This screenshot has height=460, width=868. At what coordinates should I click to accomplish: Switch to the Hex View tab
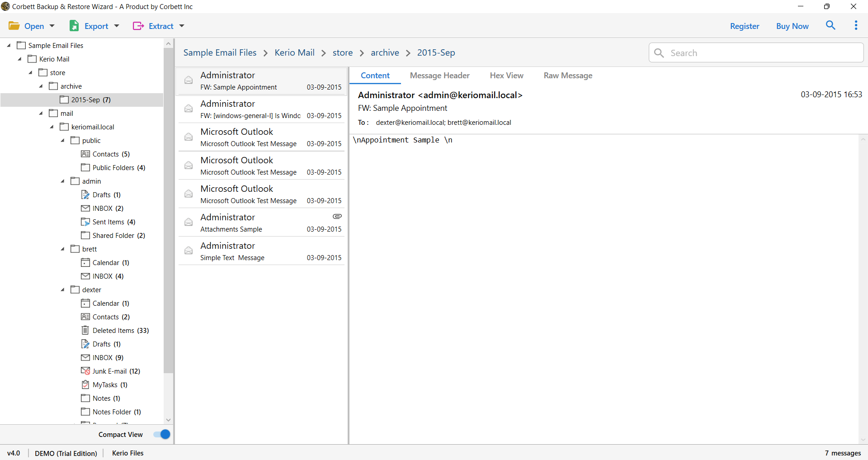point(506,76)
